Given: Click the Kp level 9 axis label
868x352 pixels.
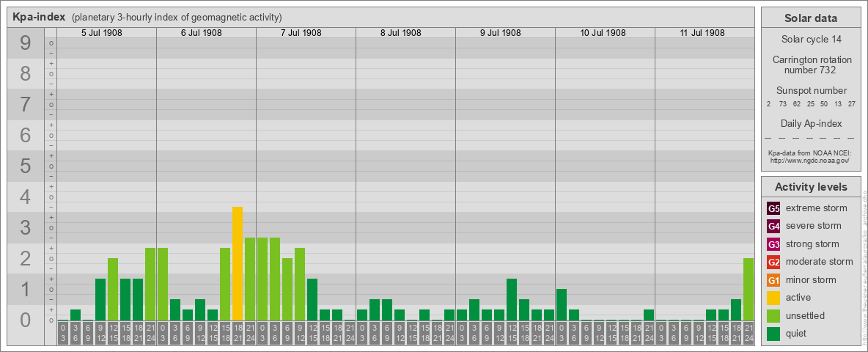Looking at the screenshot, I should (25, 43).
